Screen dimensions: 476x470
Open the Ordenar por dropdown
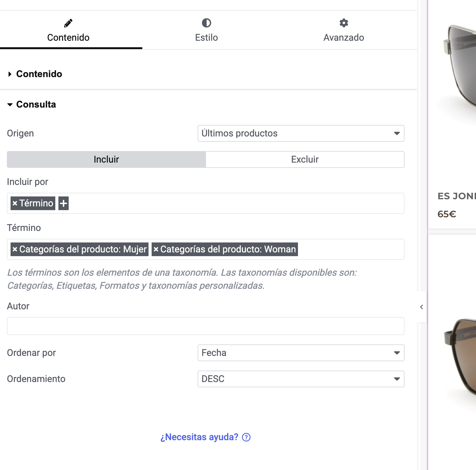[301, 353]
